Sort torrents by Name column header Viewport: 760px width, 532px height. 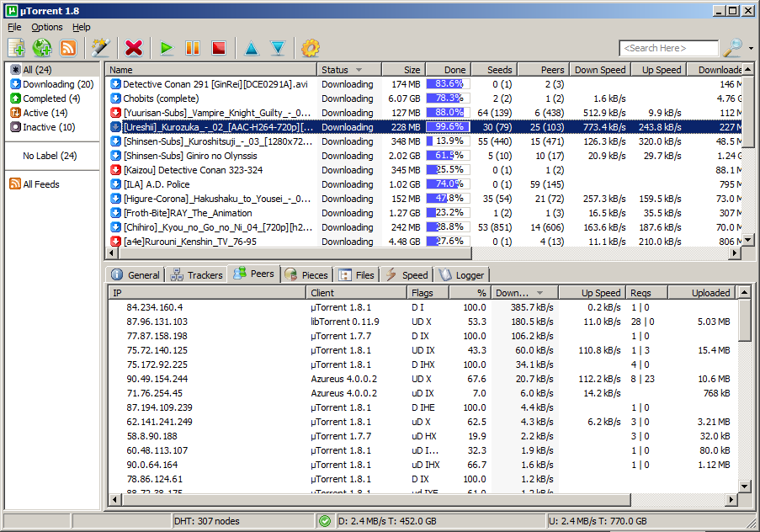point(211,70)
